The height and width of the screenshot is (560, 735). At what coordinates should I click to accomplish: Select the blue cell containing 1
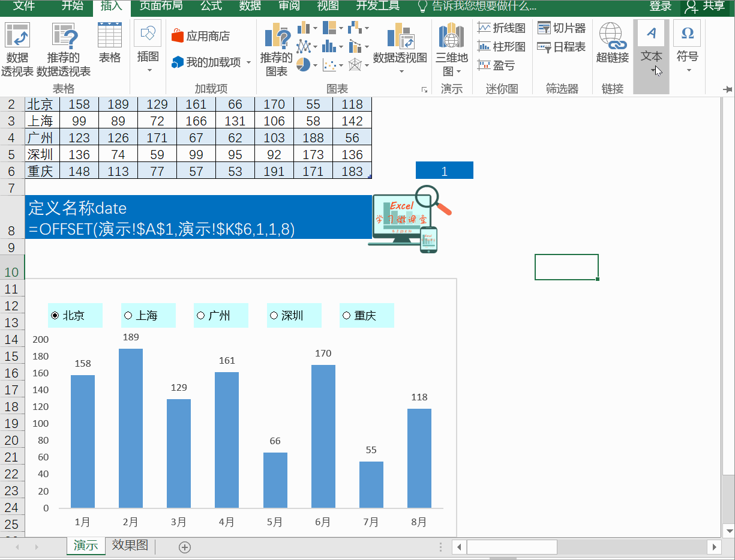click(x=445, y=170)
